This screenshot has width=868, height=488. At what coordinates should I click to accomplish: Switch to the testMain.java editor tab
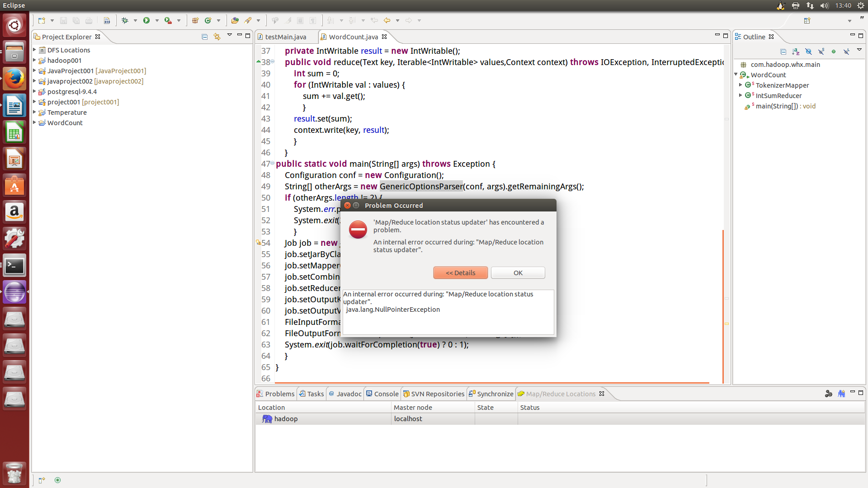pyautogui.click(x=285, y=37)
